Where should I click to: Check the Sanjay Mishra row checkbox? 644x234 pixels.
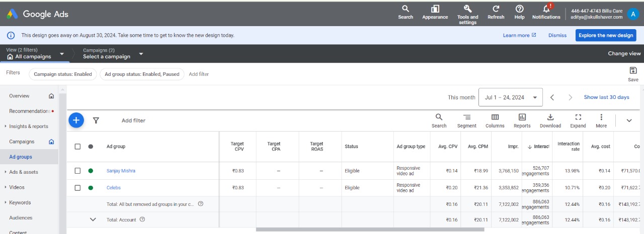[x=77, y=171]
